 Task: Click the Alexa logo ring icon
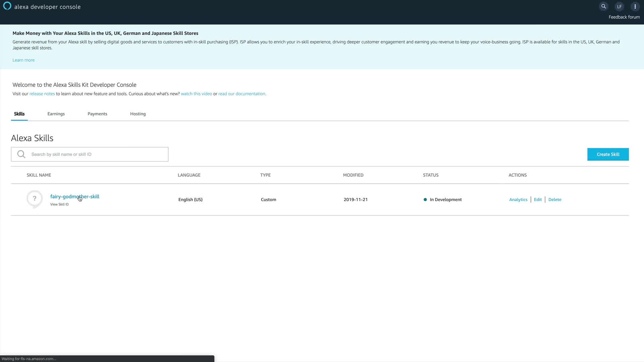7,6
